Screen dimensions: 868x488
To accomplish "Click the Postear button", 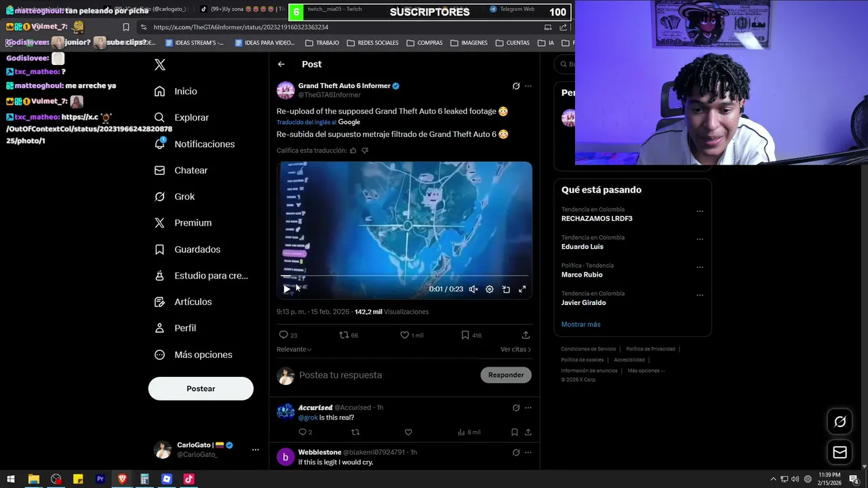I will tap(201, 388).
